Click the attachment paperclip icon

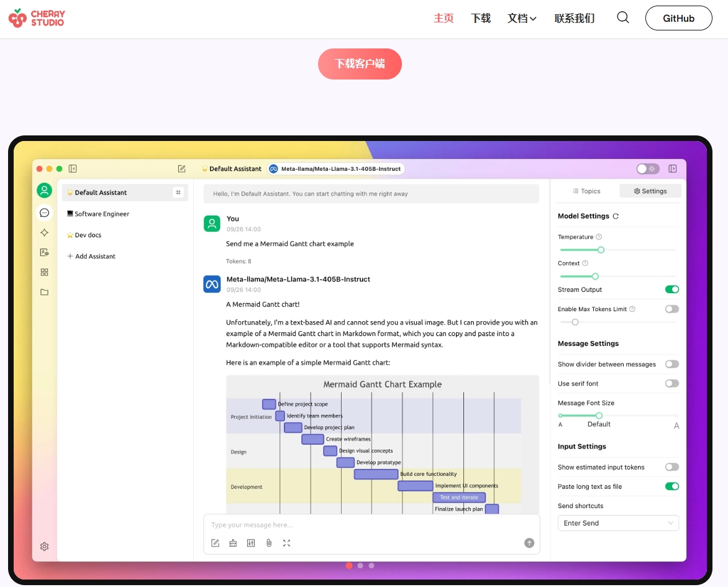[x=269, y=543]
